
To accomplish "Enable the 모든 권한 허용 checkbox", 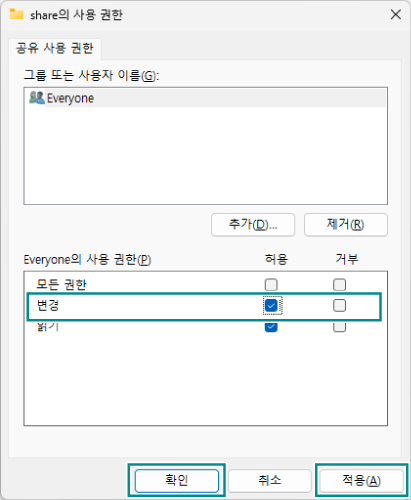I will 271,285.
